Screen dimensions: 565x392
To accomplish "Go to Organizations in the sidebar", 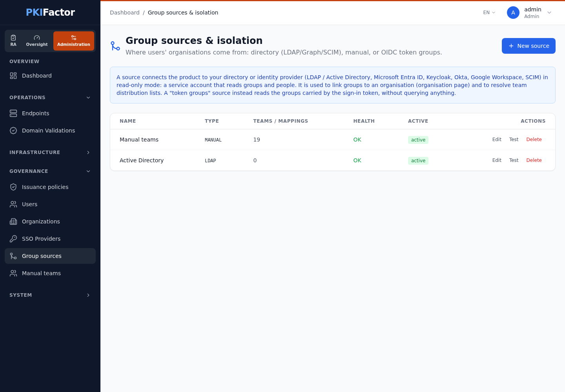I will point(50,221).
